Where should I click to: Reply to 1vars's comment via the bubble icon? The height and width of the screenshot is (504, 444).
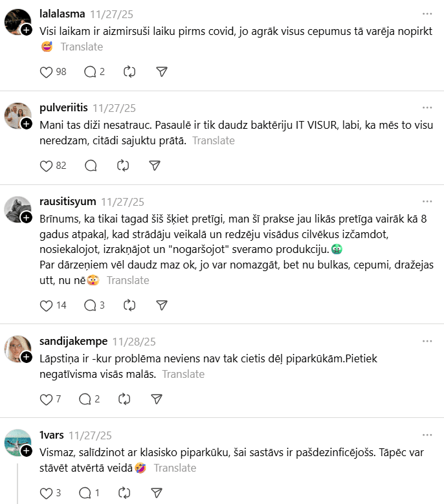85,493
